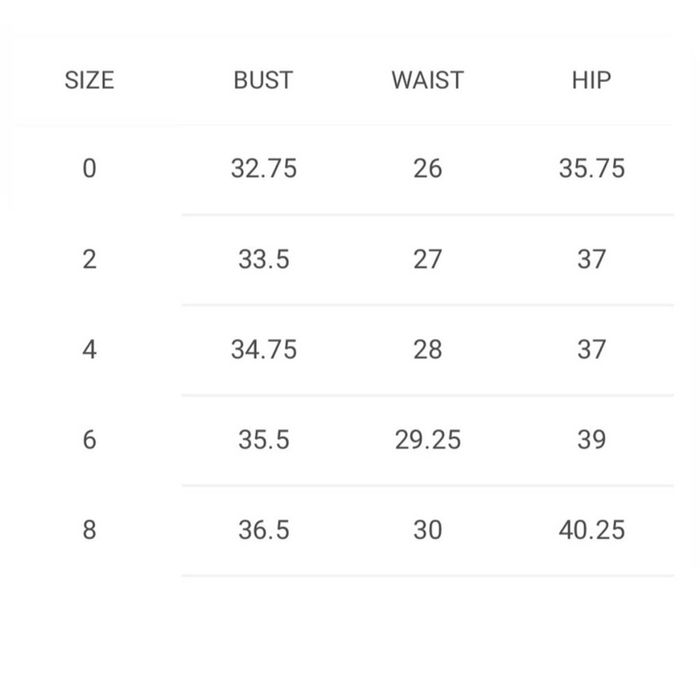Select the hip value 37 for size 2
This screenshot has width=700, height=700.
click(x=591, y=260)
